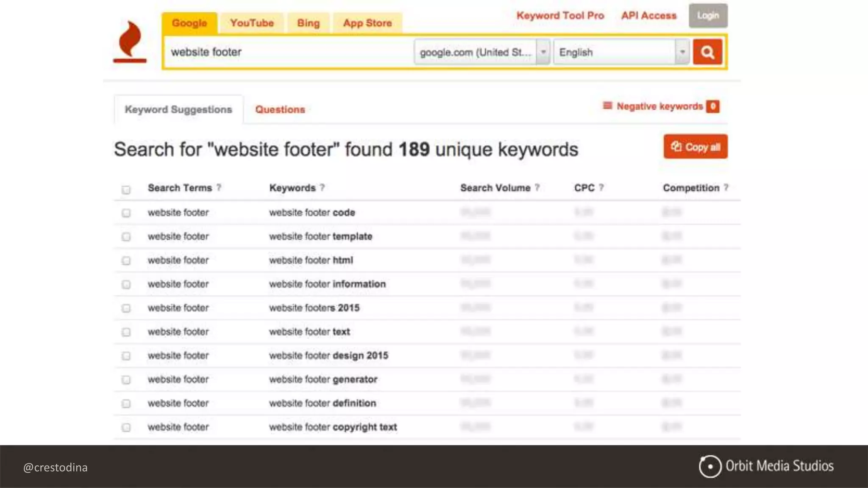This screenshot has height=488, width=868.
Task: Toggle select-all checkbox in table header
Action: coord(126,190)
